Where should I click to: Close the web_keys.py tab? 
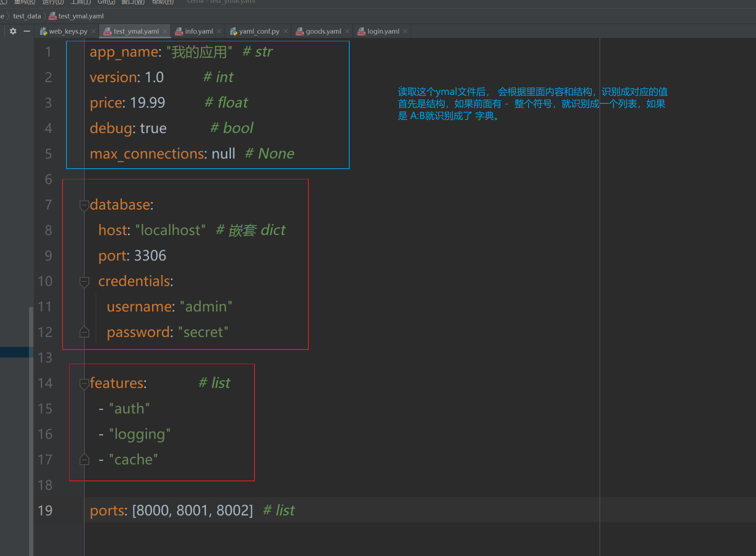94,31
